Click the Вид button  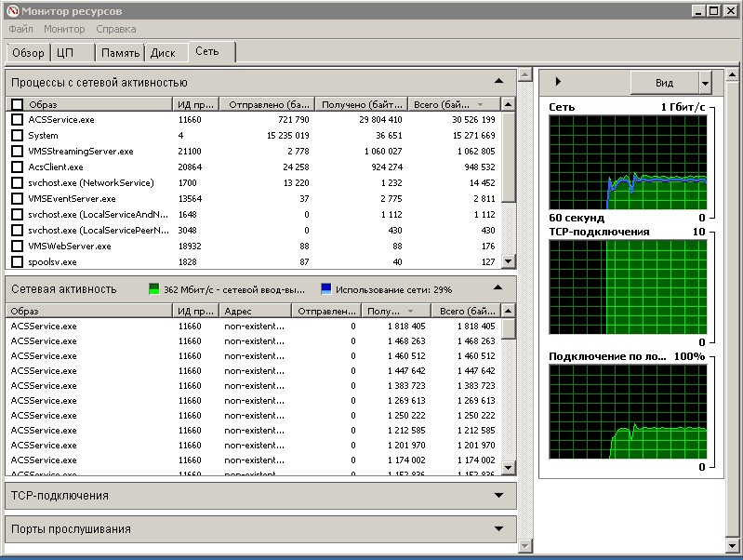664,83
